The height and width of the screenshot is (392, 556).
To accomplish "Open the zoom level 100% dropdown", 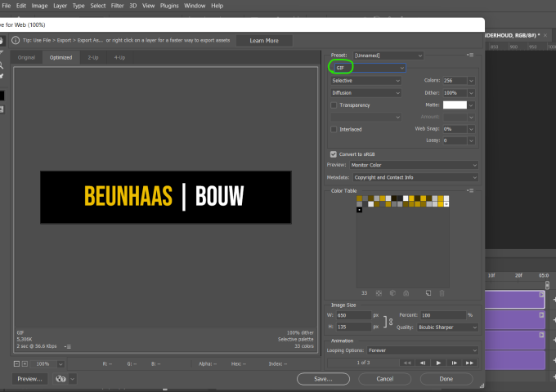I will (61, 364).
